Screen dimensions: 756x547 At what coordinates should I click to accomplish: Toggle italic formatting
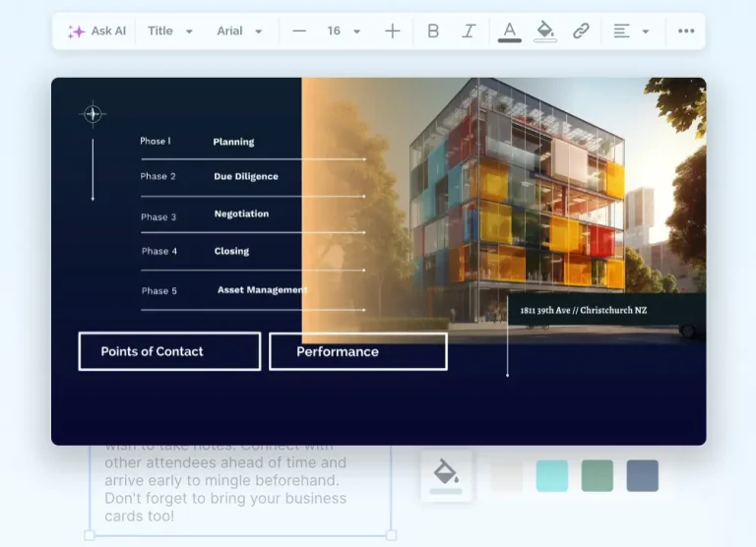coord(469,31)
